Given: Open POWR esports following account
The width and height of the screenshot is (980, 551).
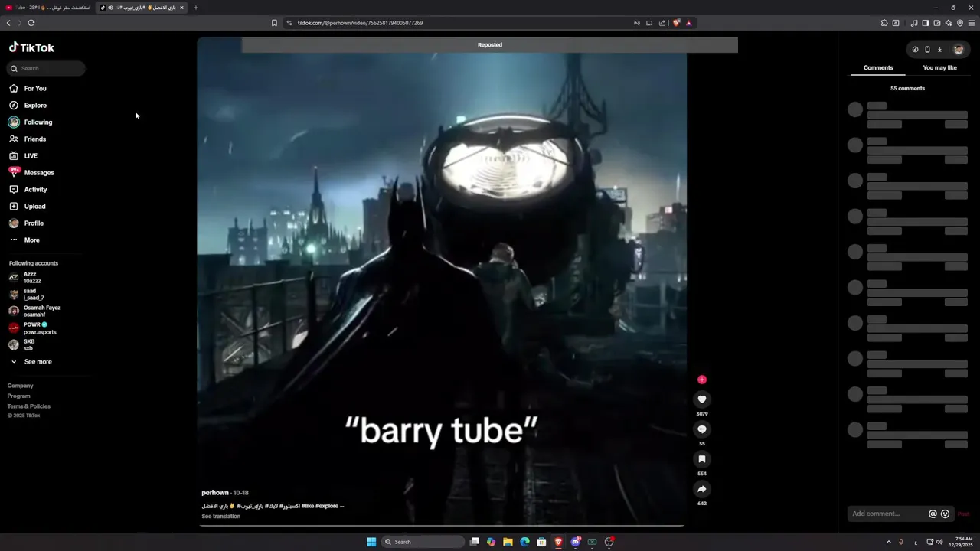Looking at the screenshot, I should [x=32, y=328].
